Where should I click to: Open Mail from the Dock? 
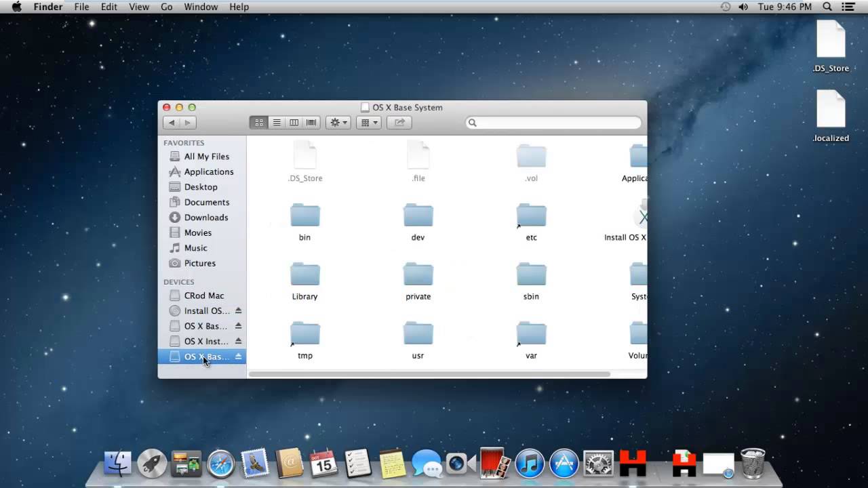click(x=255, y=464)
